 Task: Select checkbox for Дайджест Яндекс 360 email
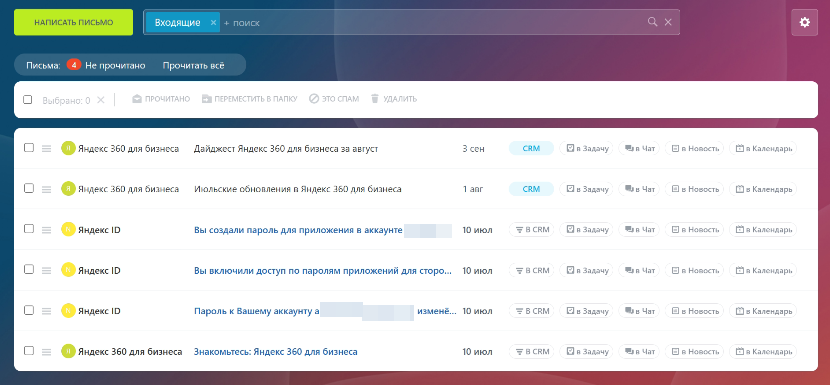click(x=29, y=148)
